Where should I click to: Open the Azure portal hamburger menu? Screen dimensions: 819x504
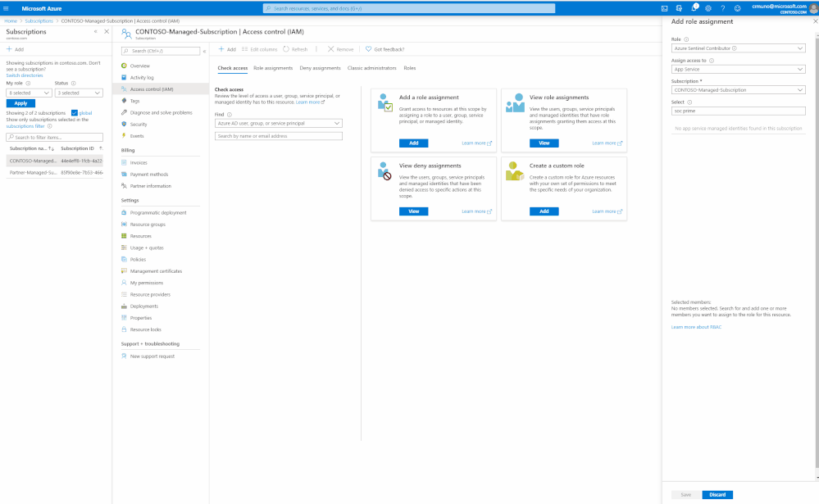pos(6,8)
